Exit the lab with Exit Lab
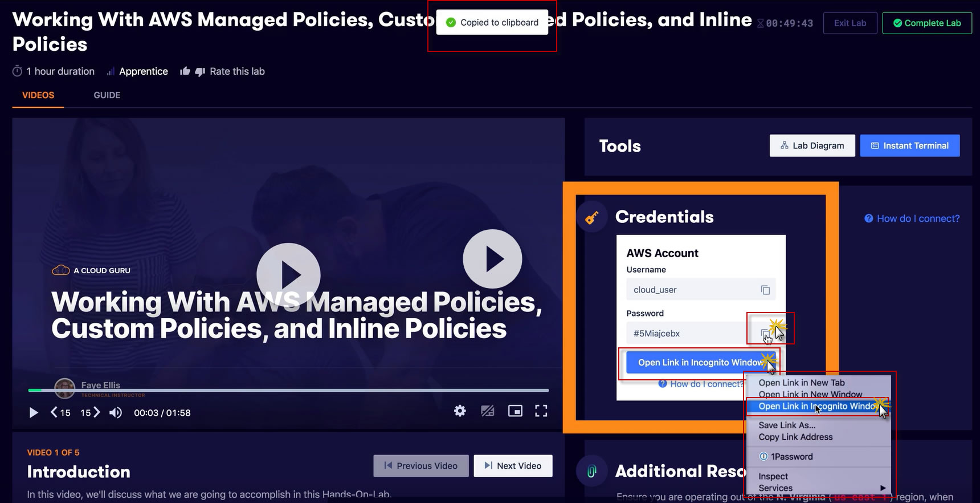 850,23
